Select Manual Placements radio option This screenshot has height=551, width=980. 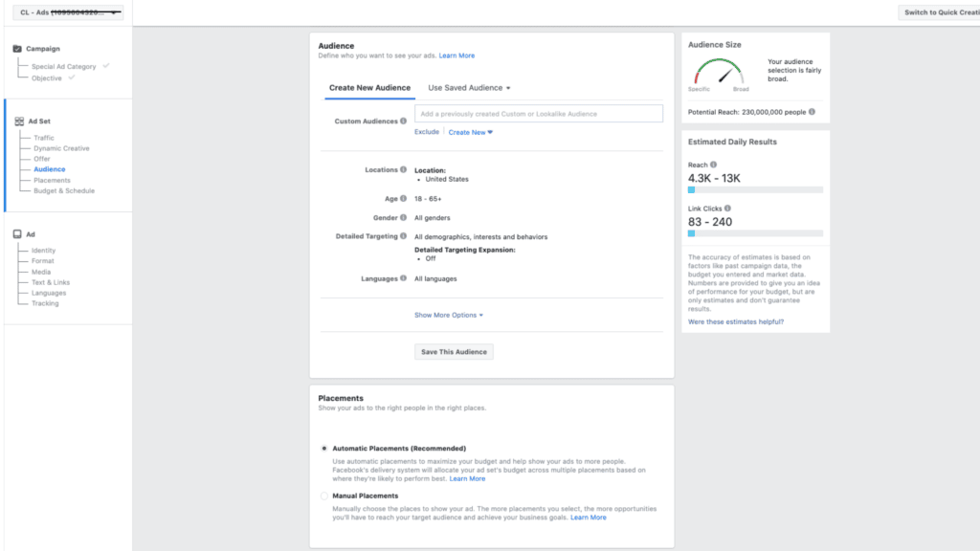(324, 496)
